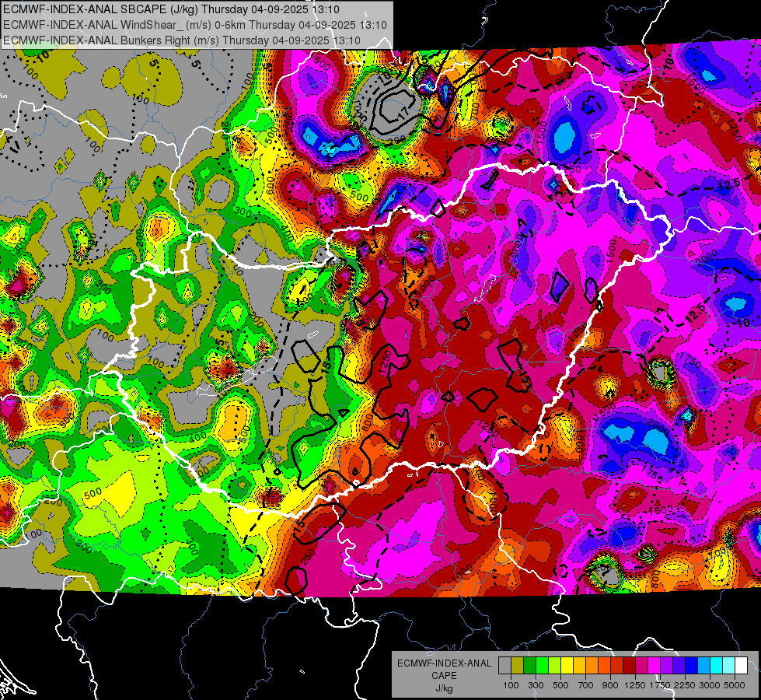Pick the swatch left of the white one

pyautogui.click(x=729, y=665)
